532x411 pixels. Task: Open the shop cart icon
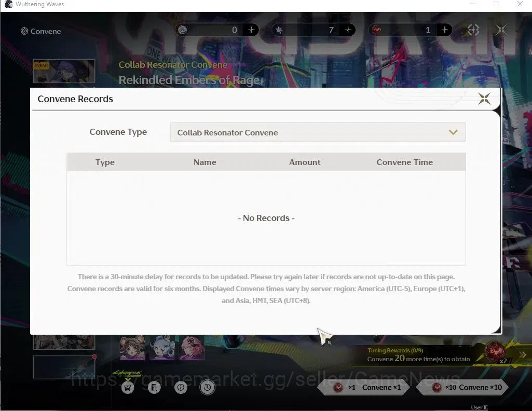pos(128,387)
